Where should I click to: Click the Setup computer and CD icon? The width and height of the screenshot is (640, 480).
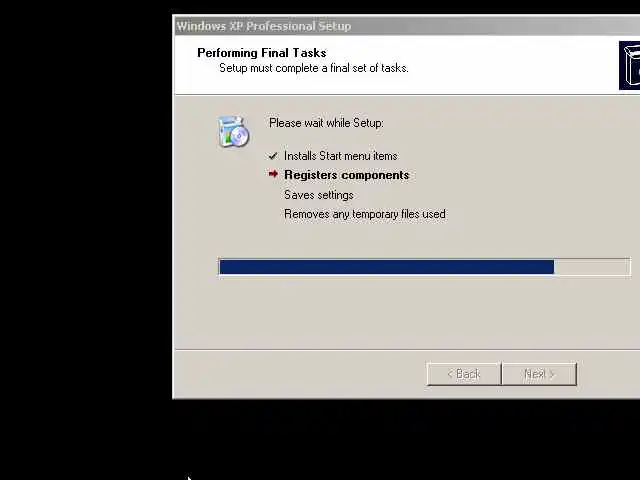233,132
